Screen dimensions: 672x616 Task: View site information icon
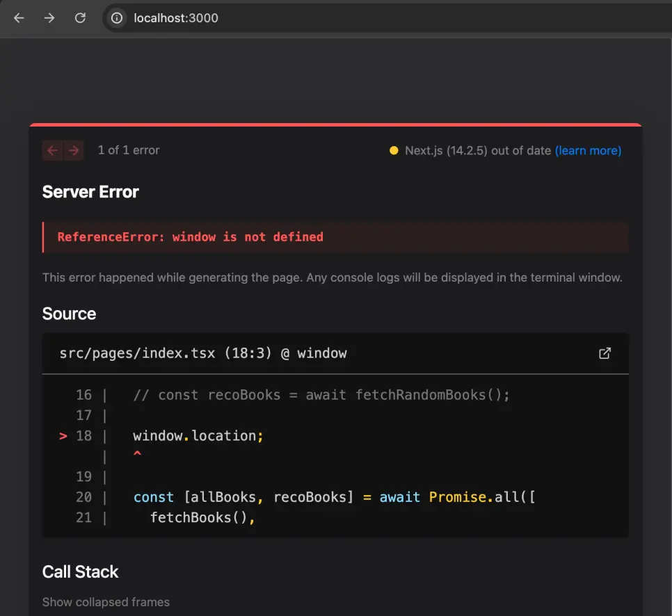[117, 18]
